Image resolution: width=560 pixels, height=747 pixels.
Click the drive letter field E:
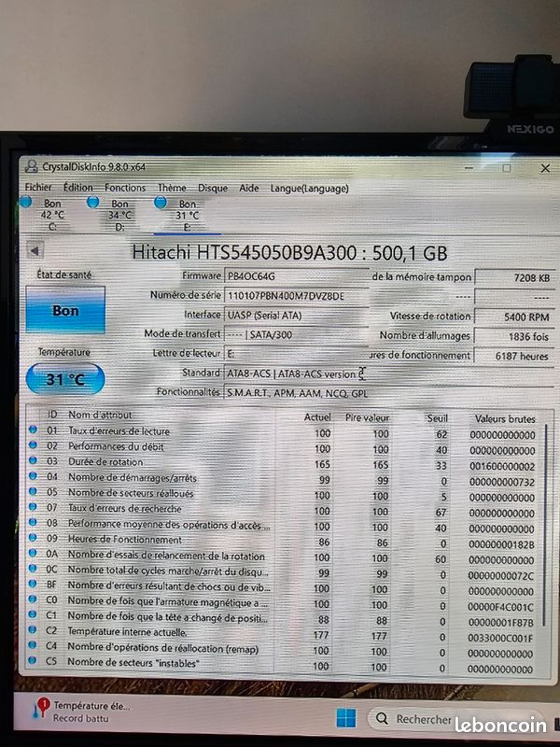[x=296, y=354]
